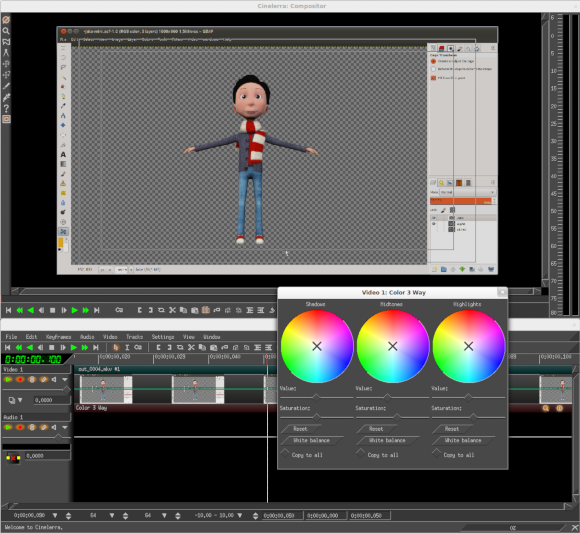Step one frame forward in main window transport
580x533 pixels.
coord(63,347)
